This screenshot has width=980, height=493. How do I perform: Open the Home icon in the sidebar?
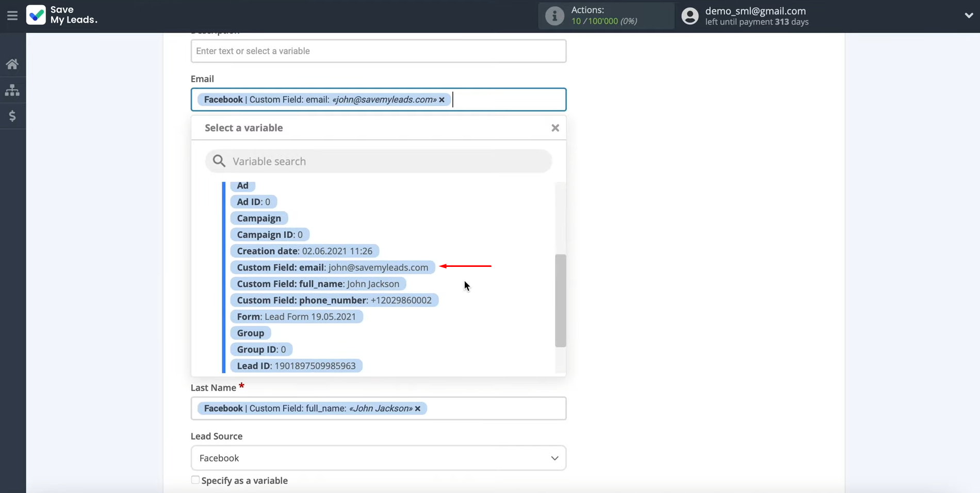coord(12,64)
